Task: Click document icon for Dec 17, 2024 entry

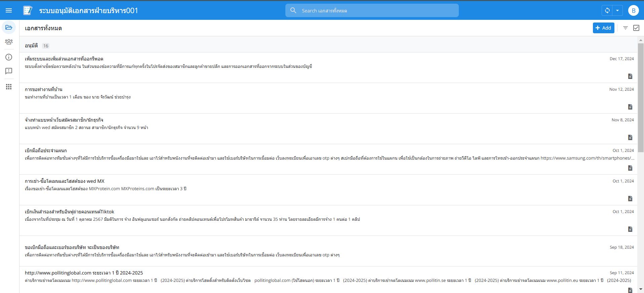Action: pos(630,76)
